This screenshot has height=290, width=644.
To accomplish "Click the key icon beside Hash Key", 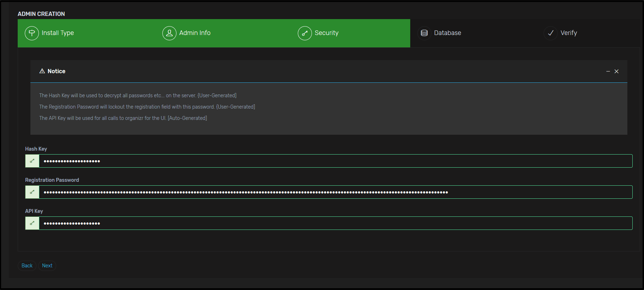I will coord(32,161).
